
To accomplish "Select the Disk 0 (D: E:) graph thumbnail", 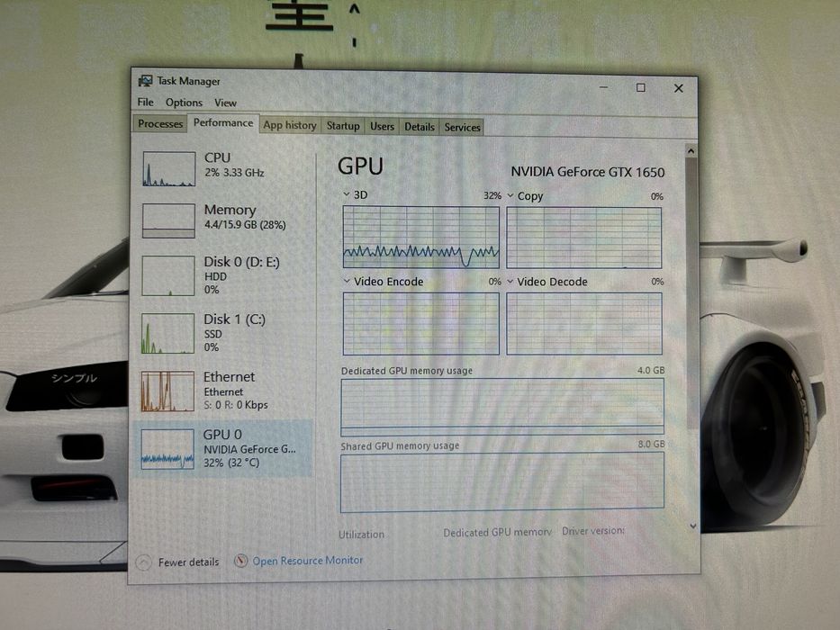I will 168,275.
